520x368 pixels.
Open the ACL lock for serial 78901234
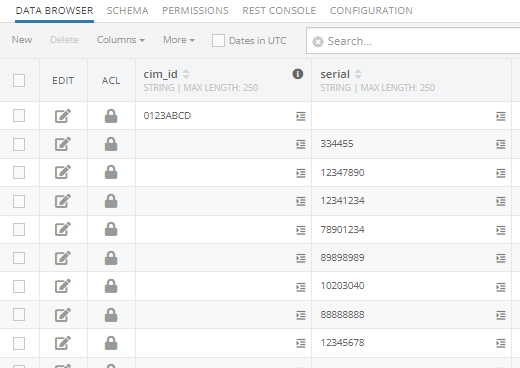tap(111, 229)
